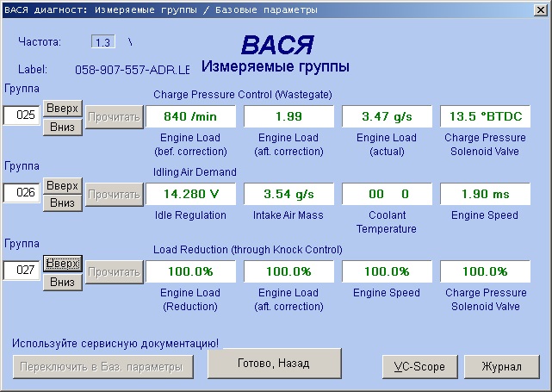
Task: Click Charge Pressure Control (Wastegate) heading
Action: pos(243,95)
